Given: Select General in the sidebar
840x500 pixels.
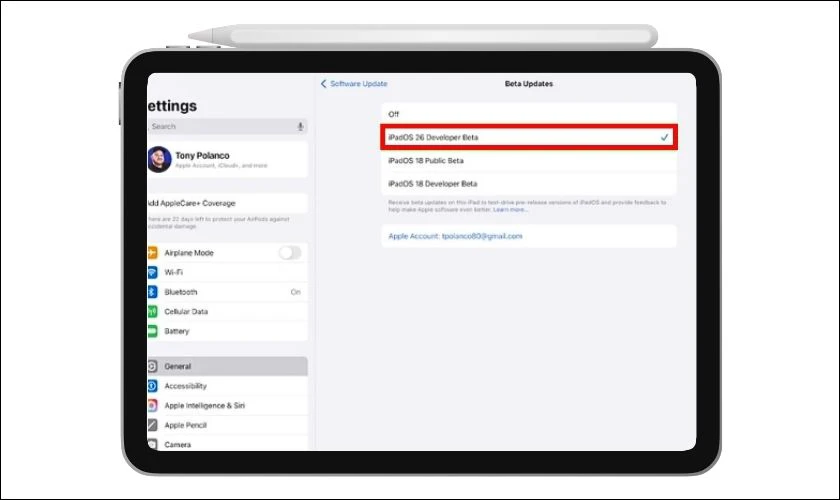Looking at the screenshot, I should [x=227, y=367].
